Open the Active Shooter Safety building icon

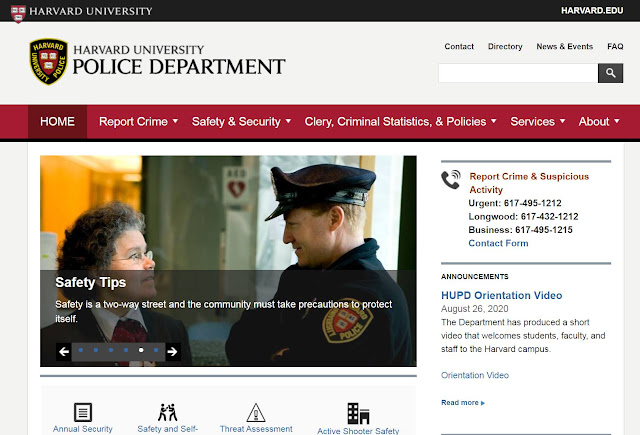point(358,413)
